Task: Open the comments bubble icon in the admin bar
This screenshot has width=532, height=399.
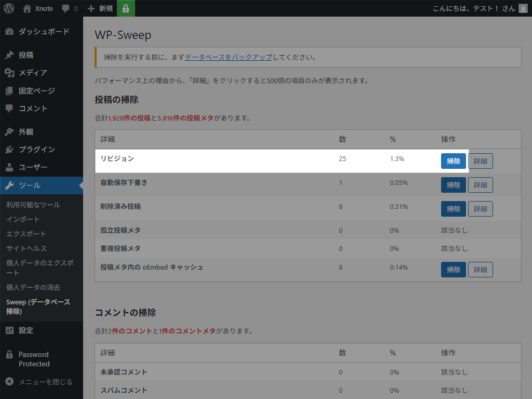Action: coord(66,8)
